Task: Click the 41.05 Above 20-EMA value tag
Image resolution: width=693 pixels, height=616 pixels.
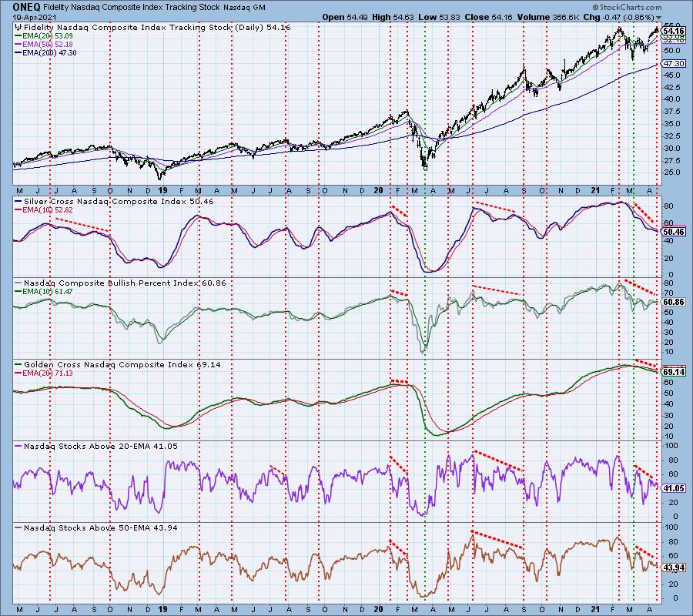Action: tap(674, 488)
